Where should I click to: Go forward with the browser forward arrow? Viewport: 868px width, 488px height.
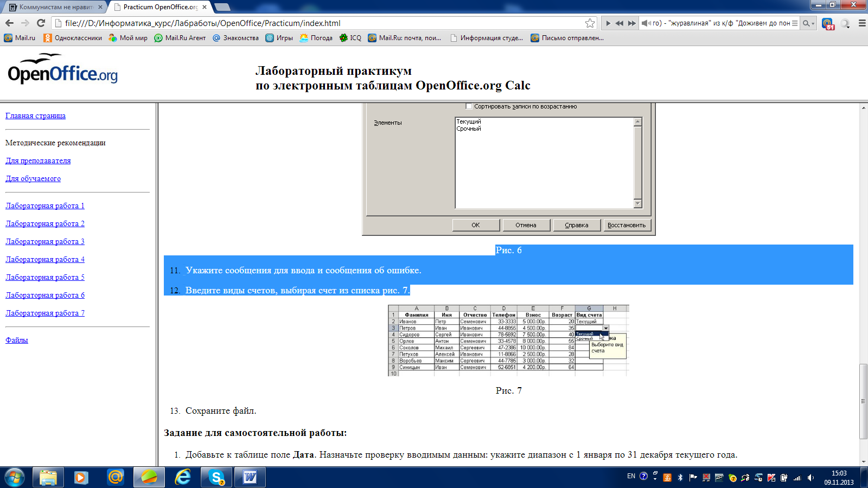(25, 23)
